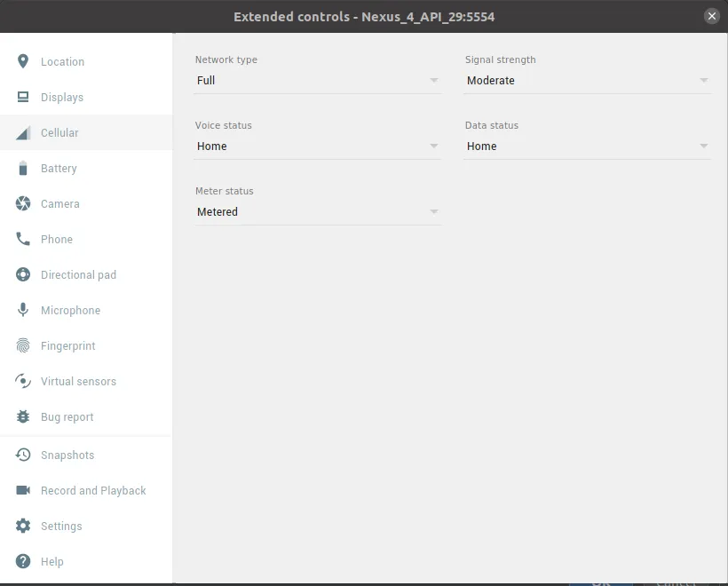The image size is (728, 586).
Task: Click the Voice status dropdown arrow
Action: click(x=433, y=146)
